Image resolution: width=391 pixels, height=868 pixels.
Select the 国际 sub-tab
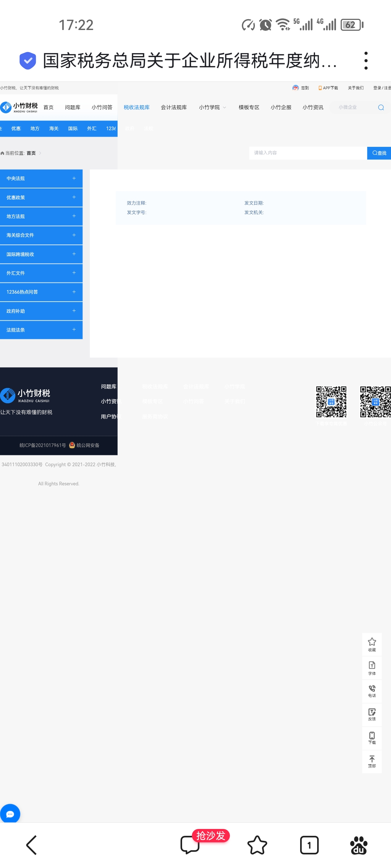point(73,128)
